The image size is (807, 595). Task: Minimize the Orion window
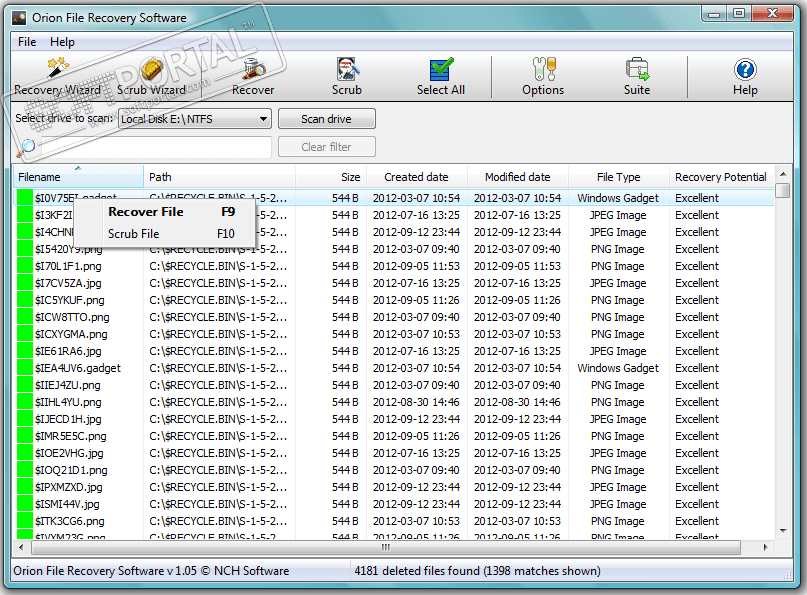[713, 14]
